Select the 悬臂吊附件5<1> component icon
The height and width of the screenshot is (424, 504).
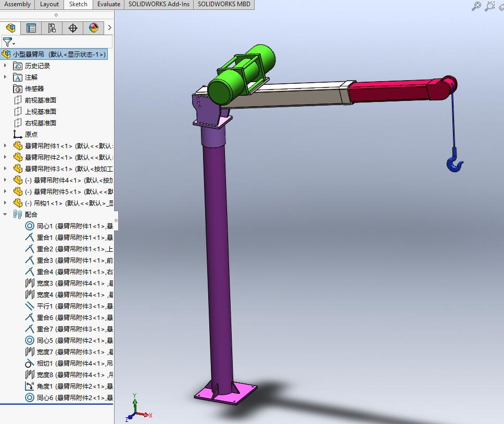click(18, 191)
